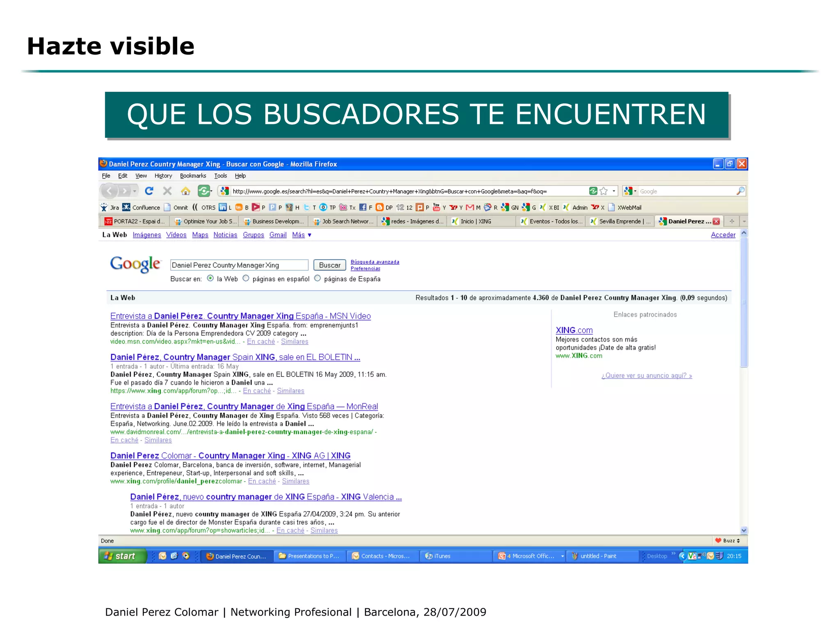Open the dropdown beside green feed icon

211,191
